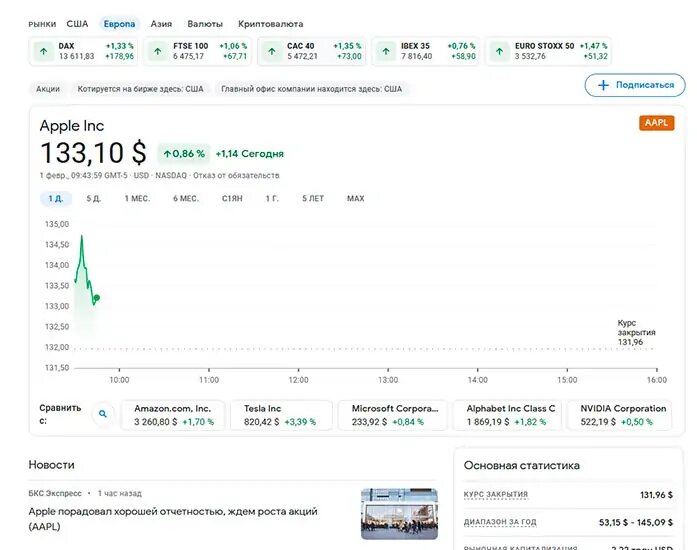Click the Apple Inc company name
Screen dimensions: 697x550
(x=72, y=126)
